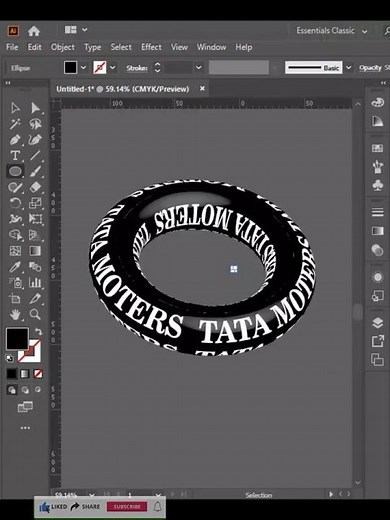Set mode to Gradient
This screenshot has width=390, height=520.
(x=25, y=374)
